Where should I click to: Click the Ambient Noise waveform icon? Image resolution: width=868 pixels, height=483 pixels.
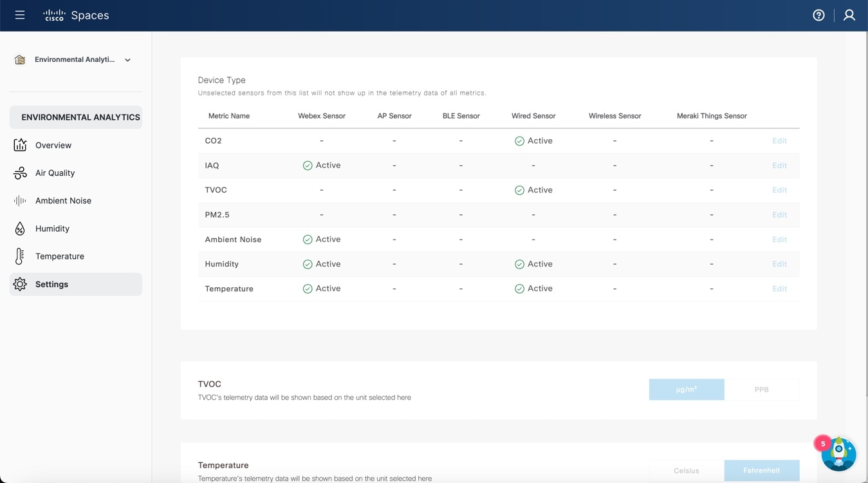[20, 200]
